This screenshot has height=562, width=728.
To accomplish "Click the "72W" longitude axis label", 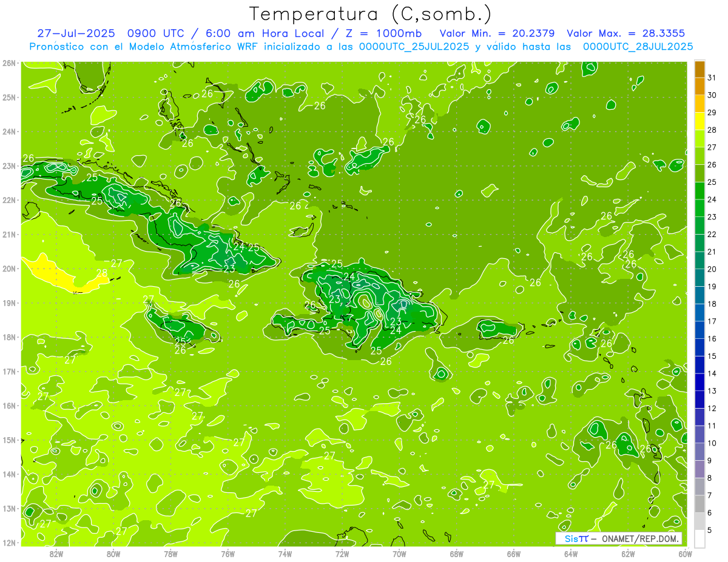I will (x=342, y=554).
